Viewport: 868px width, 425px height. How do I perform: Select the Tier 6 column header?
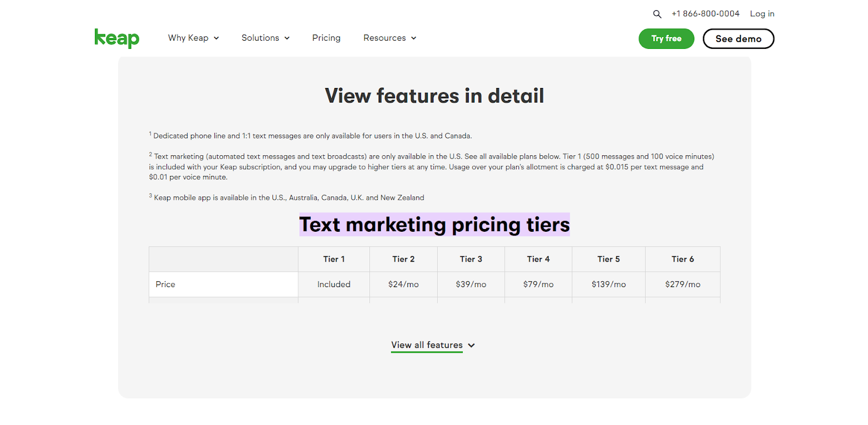pyautogui.click(x=683, y=259)
